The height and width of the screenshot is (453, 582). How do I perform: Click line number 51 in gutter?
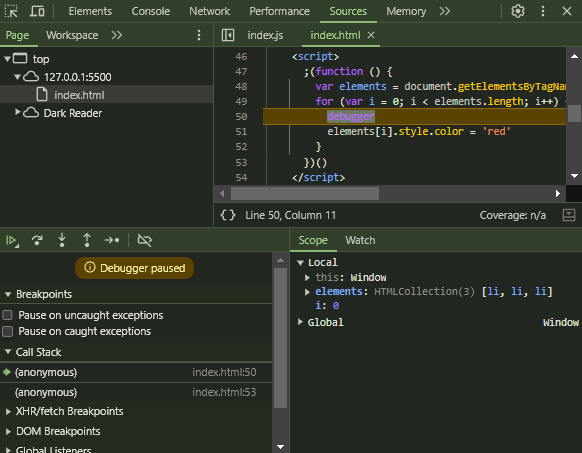point(241,131)
